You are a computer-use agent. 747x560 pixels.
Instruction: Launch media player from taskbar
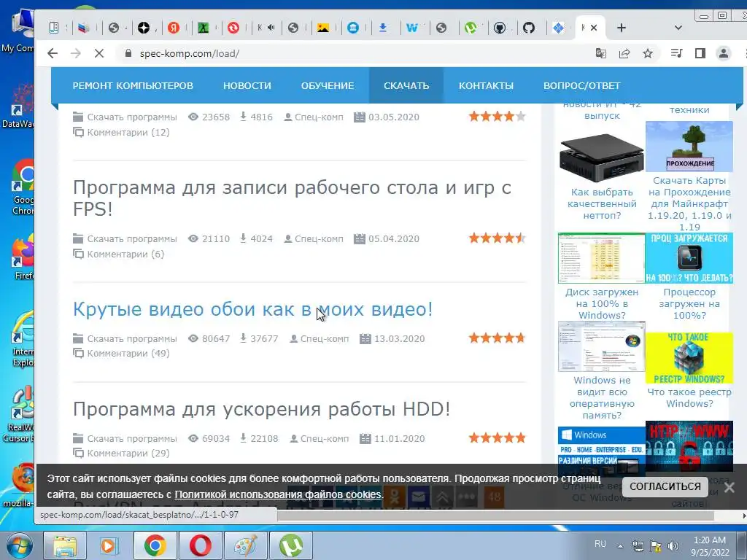click(x=109, y=545)
